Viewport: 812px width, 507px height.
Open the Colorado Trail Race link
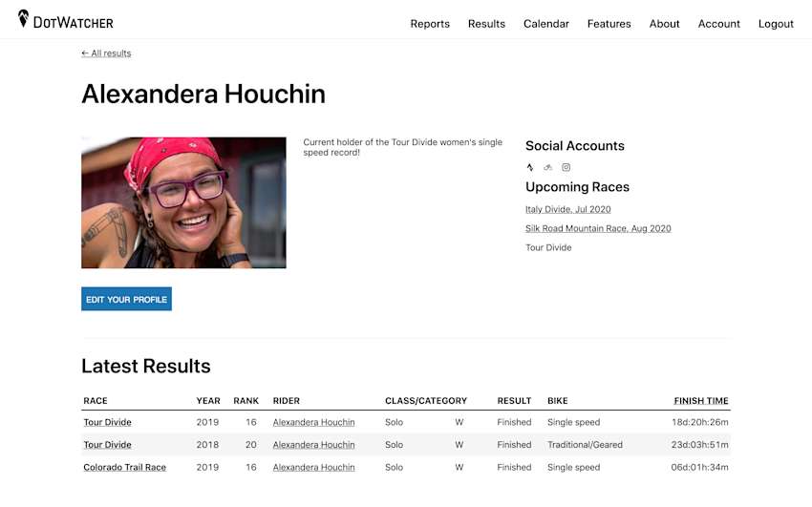click(125, 467)
